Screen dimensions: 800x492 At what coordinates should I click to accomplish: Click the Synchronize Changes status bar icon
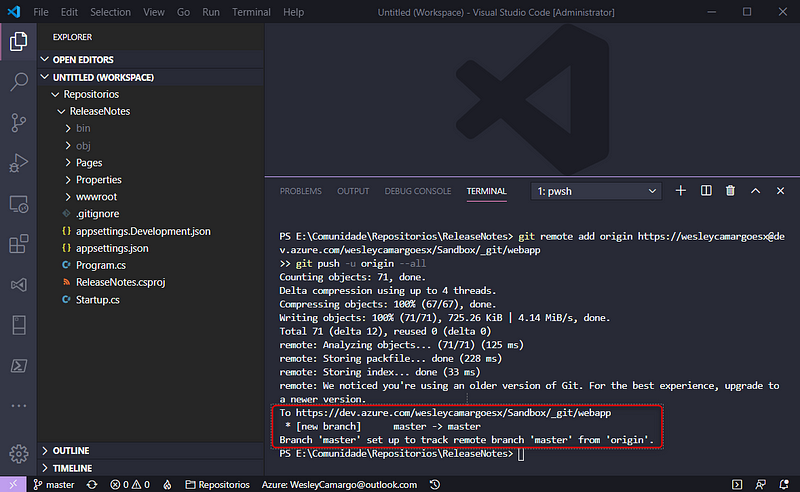(92, 484)
